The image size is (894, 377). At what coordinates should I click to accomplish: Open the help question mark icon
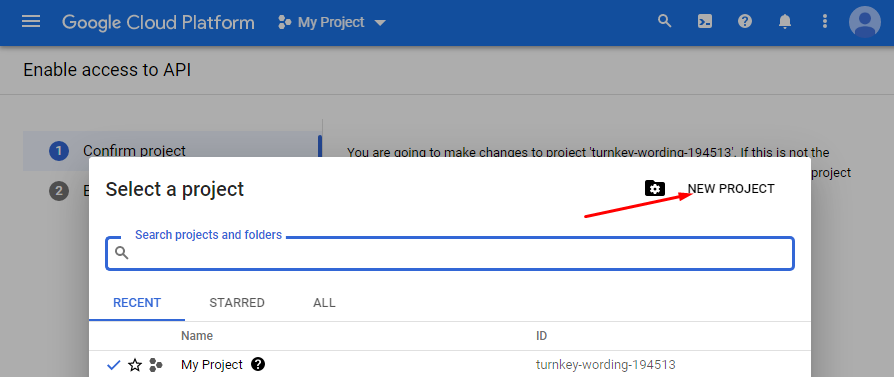tap(745, 22)
